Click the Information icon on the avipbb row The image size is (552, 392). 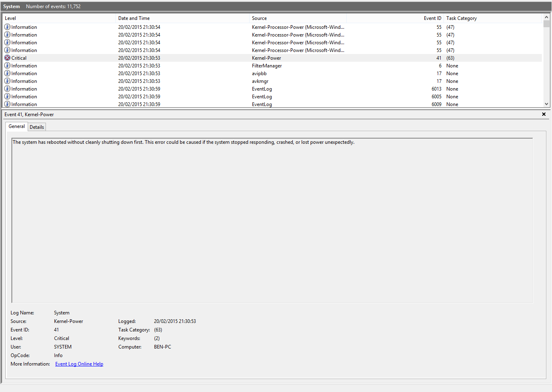click(7, 74)
